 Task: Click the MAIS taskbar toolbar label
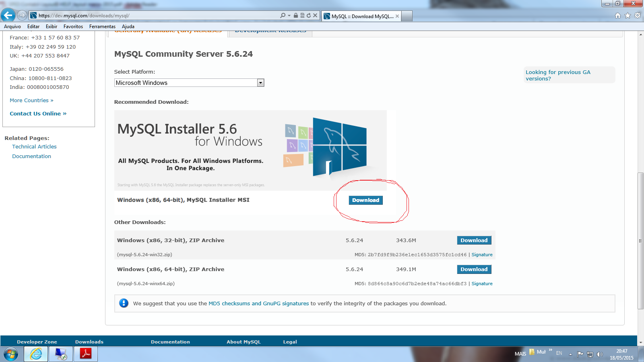click(x=520, y=354)
